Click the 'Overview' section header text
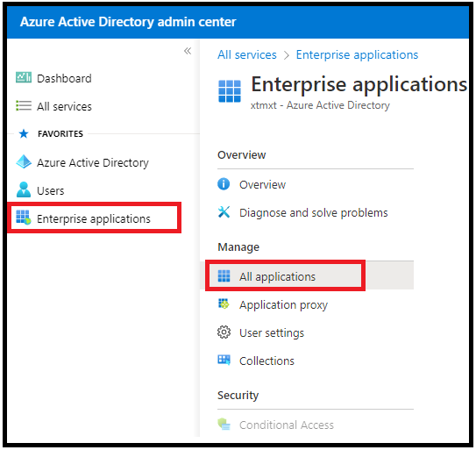 pyautogui.click(x=242, y=155)
